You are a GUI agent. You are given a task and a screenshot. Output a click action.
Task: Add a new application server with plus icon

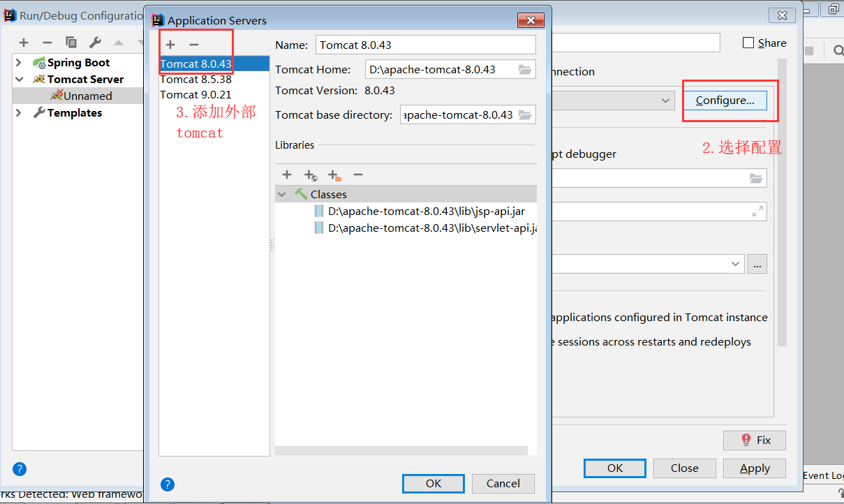170,45
